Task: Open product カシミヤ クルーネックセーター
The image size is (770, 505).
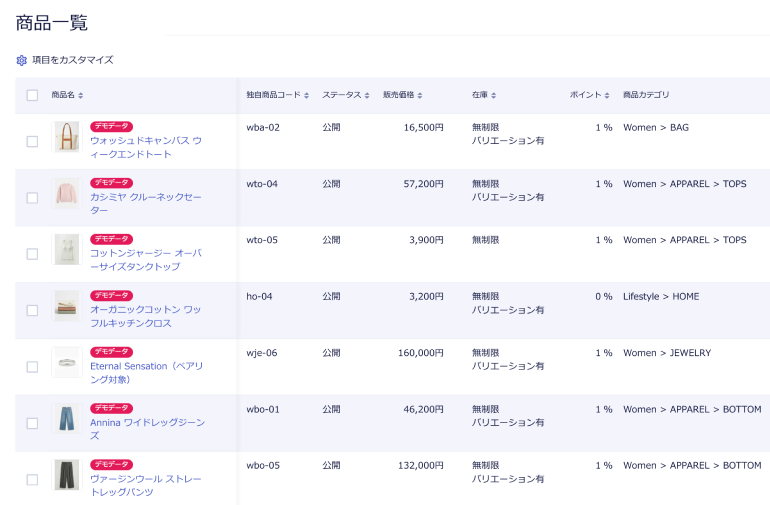Action: click(146, 203)
